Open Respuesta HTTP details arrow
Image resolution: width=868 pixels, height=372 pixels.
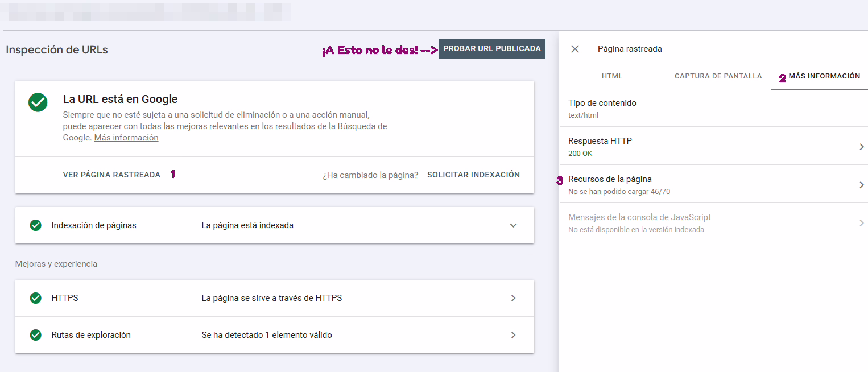pos(861,147)
